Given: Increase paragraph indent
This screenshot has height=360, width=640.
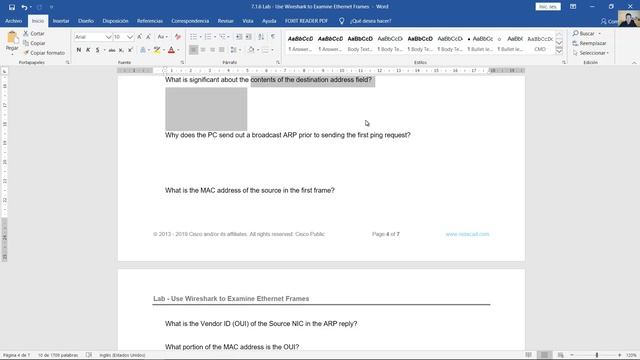Looking at the screenshot, I should pyautogui.click(x=249, y=37).
